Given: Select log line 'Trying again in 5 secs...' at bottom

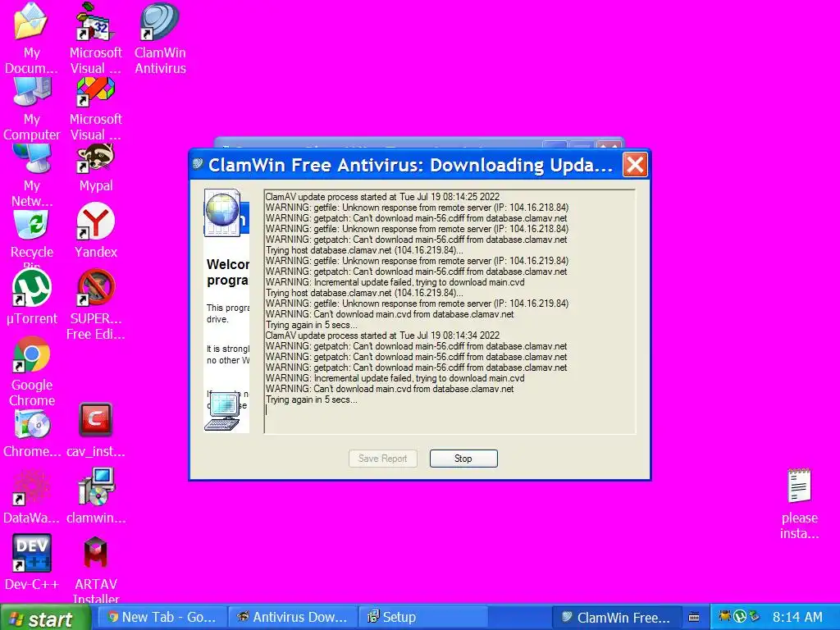Looking at the screenshot, I should click(311, 399).
